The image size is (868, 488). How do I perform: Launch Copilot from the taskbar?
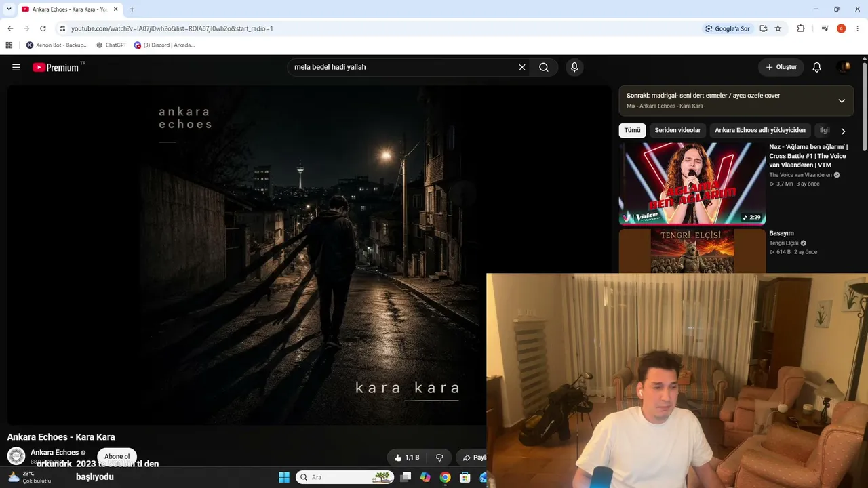(425, 477)
